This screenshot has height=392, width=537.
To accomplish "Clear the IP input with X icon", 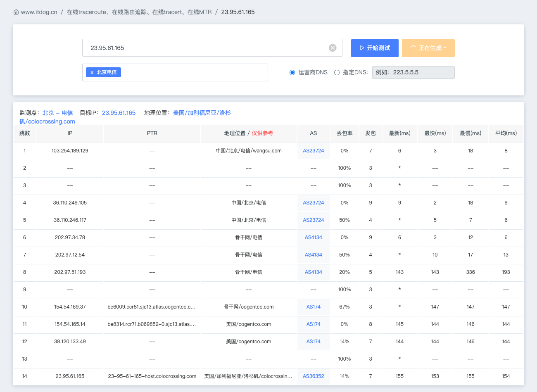I will 333,48.
